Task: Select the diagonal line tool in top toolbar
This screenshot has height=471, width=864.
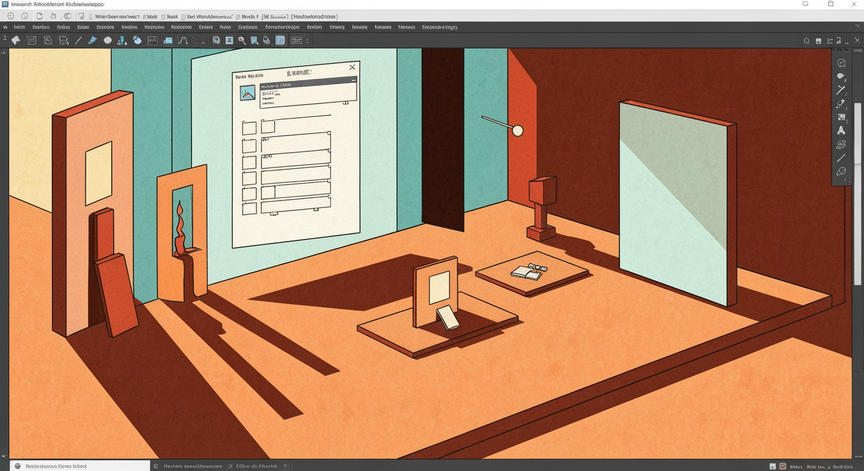Action: (78, 40)
